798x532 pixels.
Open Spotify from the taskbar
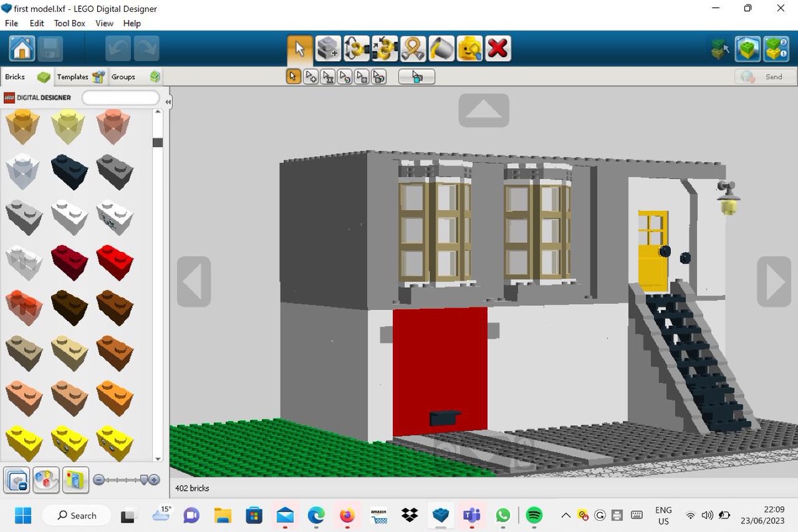click(534, 515)
